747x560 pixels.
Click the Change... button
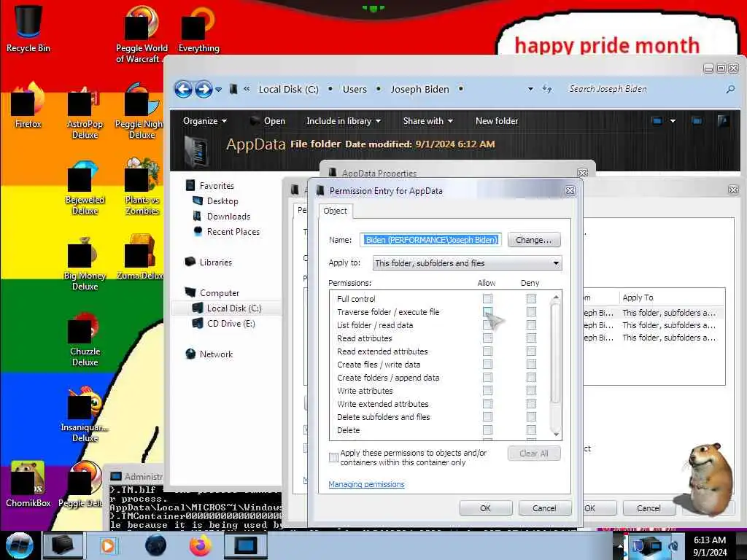coord(533,240)
